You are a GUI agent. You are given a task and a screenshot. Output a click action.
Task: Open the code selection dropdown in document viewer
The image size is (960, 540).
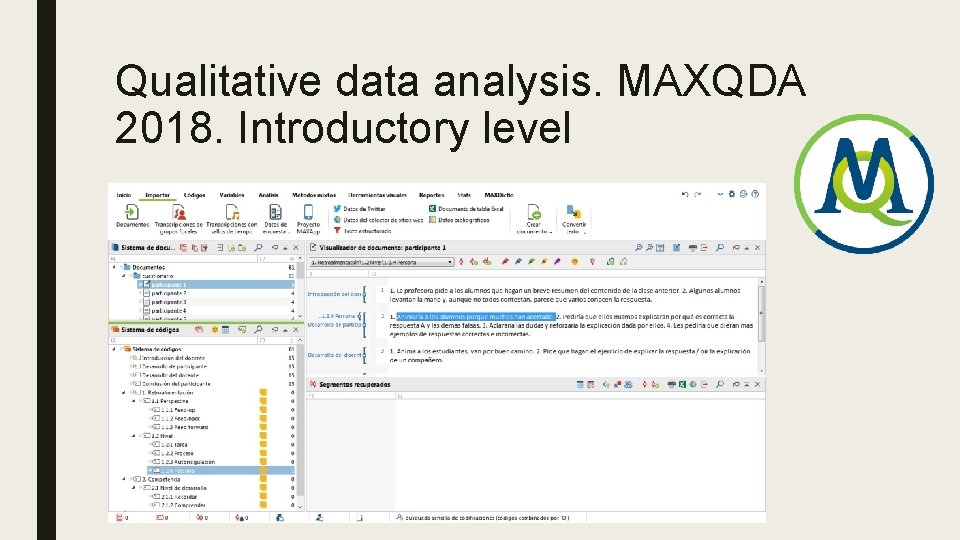[381, 262]
